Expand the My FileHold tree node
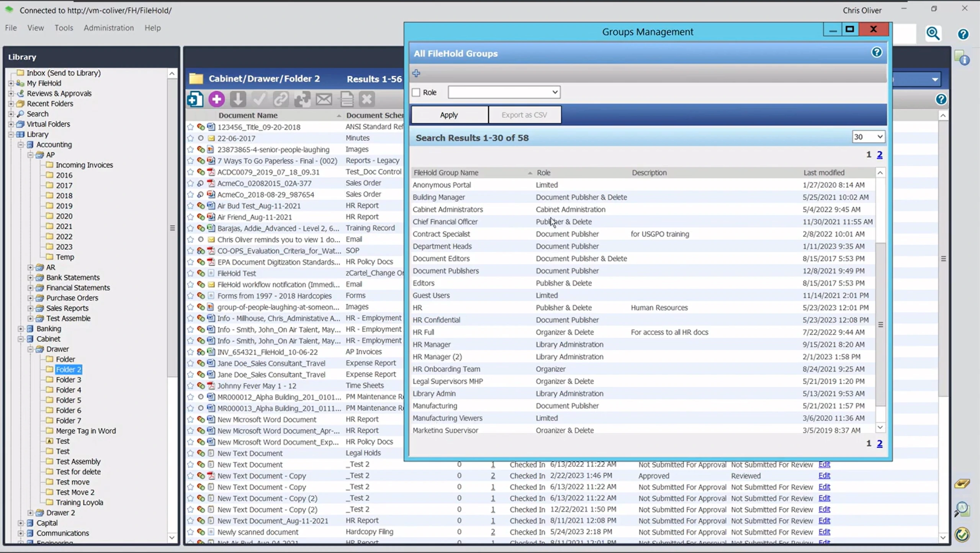Image resolution: width=980 pixels, height=553 pixels. (11, 83)
